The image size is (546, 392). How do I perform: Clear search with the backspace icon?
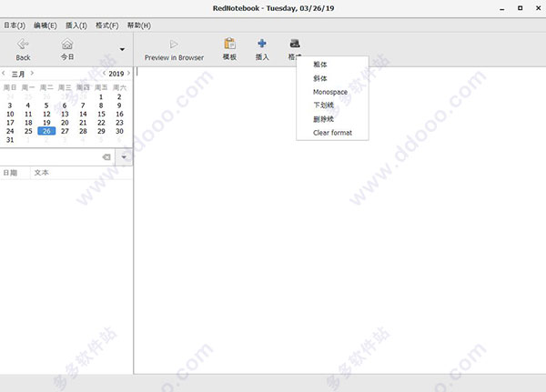click(x=106, y=157)
